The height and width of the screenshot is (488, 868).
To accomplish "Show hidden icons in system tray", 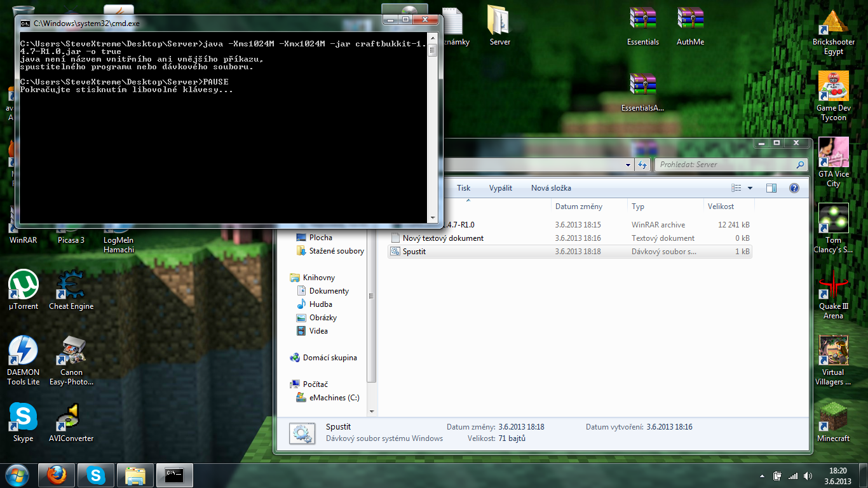I will click(x=762, y=476).
